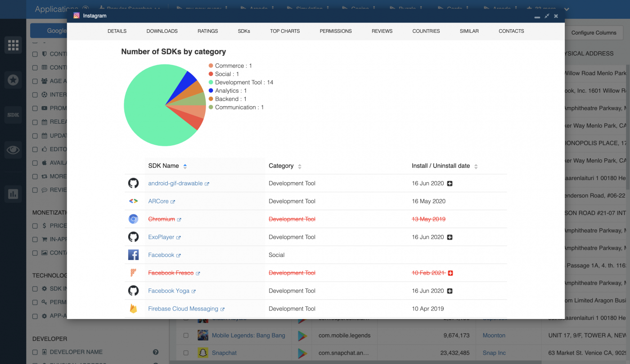Image resolution: width=630 pixels, height=364 pixels.
Task: Open the eye/watch panel in the sidebar
Action: click(13, 149)
